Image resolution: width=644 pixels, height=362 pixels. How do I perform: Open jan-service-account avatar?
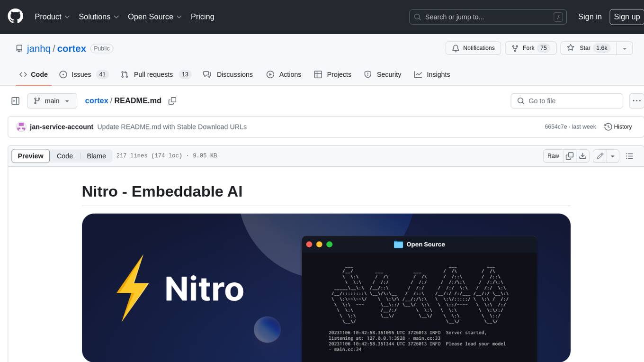coord(21,127)
